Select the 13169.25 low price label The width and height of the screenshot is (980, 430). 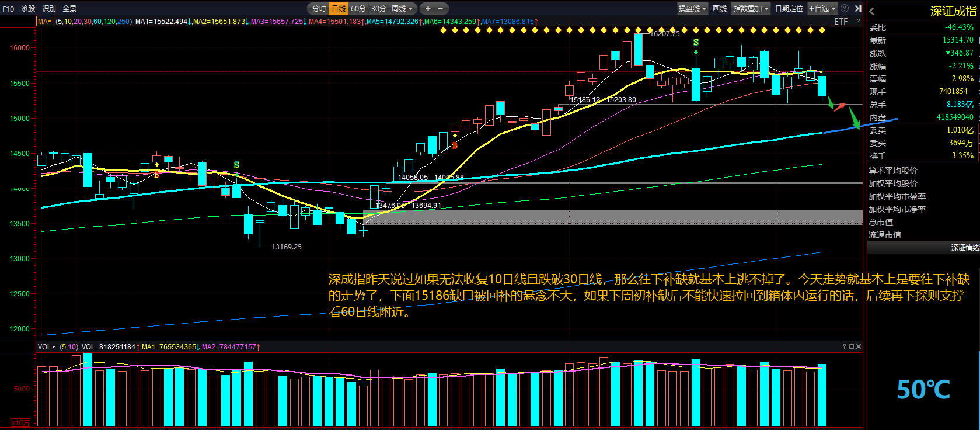pyautogui.click(x=287, y=247)
